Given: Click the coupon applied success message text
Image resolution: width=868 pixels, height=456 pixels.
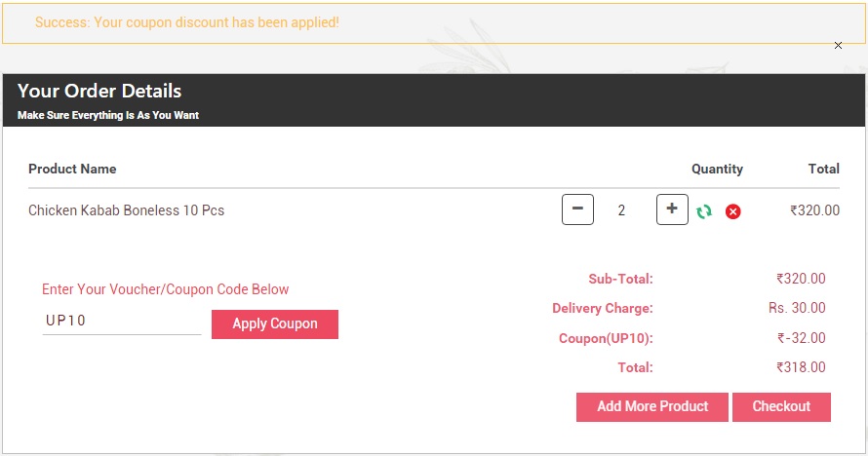Looking at the screenshot, I should pos(187,21).
